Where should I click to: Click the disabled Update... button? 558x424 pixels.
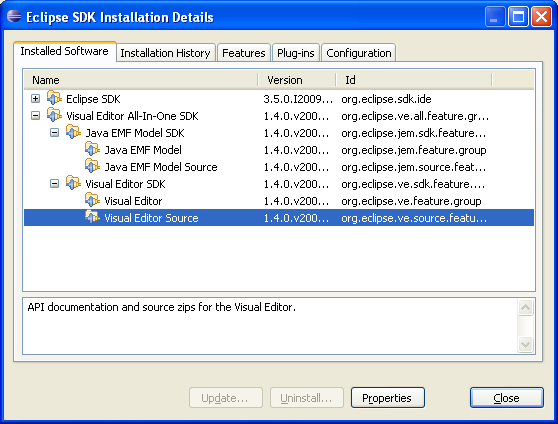point(226,398)
